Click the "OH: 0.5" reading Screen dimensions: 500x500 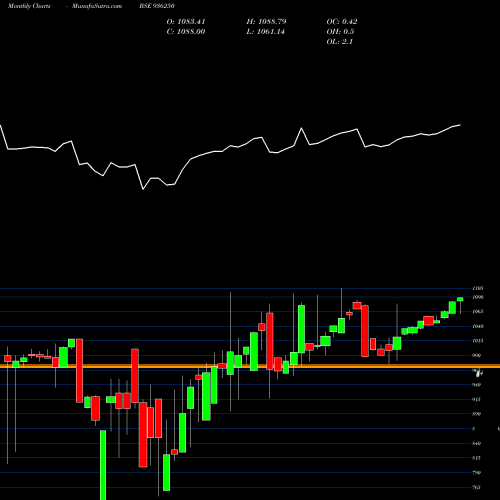point(340,32)
